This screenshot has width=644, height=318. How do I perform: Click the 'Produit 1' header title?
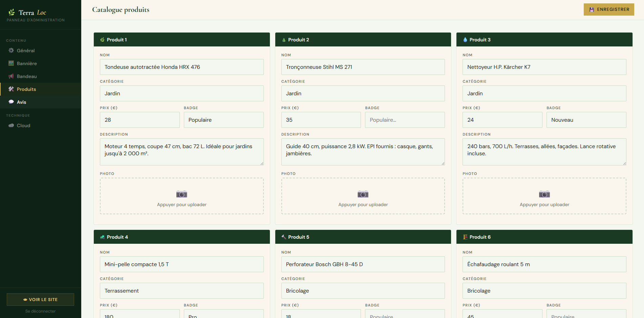117,40
